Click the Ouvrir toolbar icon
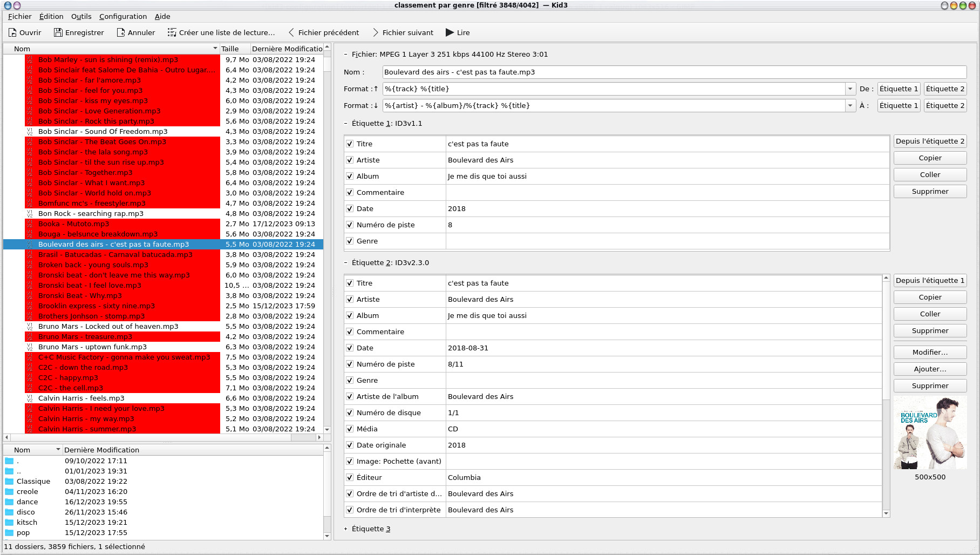This screenshot has height=555, width=980. (12, 32)
